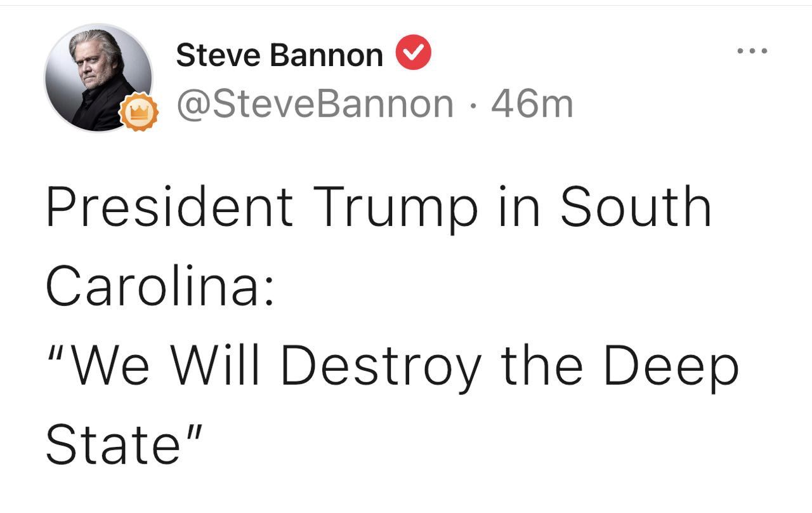Click the red verified checkmark badge
Image resolution: width=812 pixels, height=513 pixels.
tap(414, 53)
